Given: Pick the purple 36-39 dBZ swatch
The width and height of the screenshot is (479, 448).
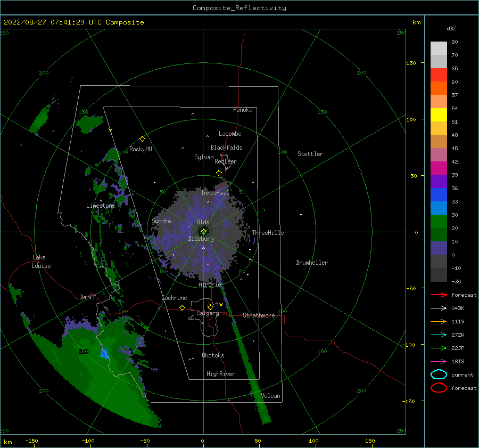Looking at the screenshot, I should [x=439, y=182].
